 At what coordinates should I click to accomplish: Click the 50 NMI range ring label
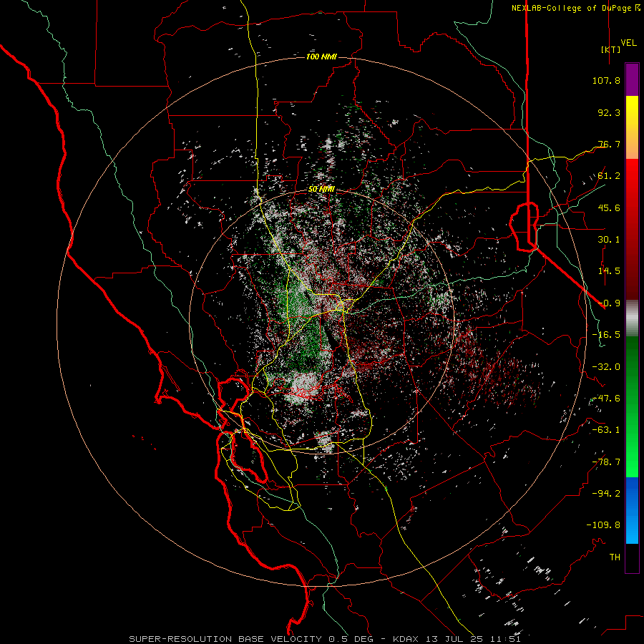[321, 189]
